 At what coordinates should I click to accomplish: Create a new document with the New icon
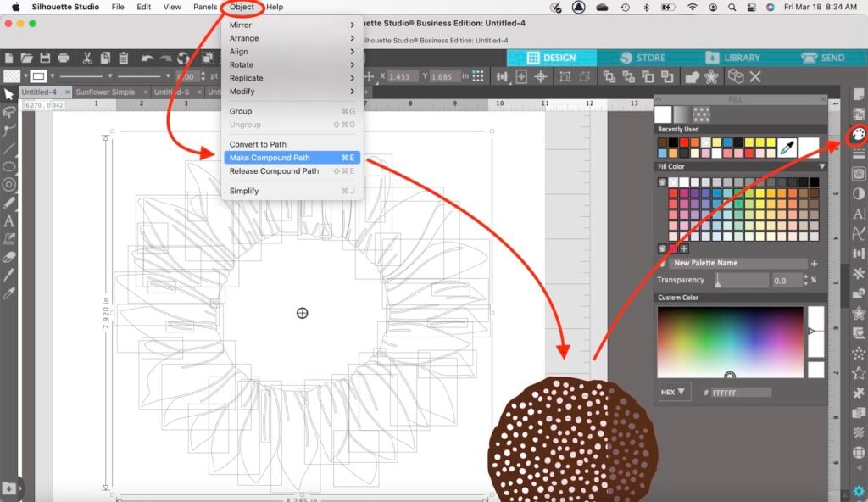click(8, 58)
